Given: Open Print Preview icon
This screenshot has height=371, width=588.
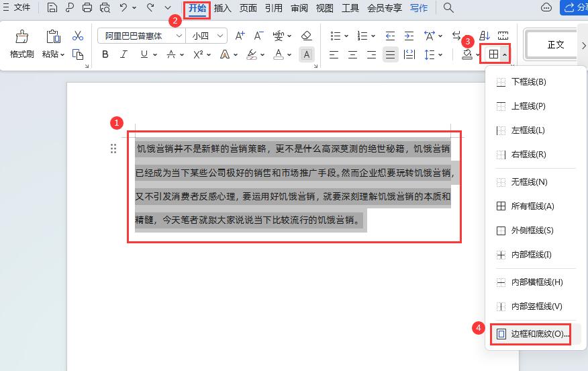Looking at the screenshot, I should tap(105, 7).
